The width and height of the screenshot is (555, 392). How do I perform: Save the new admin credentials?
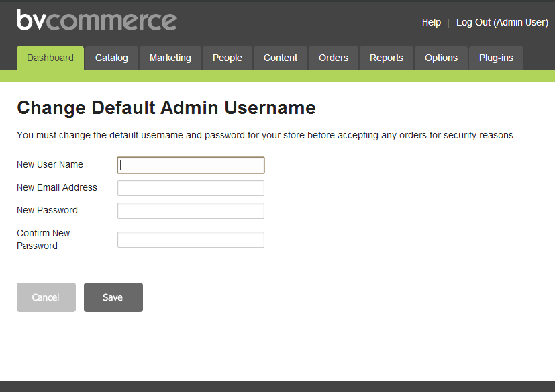tap(113, 297)
